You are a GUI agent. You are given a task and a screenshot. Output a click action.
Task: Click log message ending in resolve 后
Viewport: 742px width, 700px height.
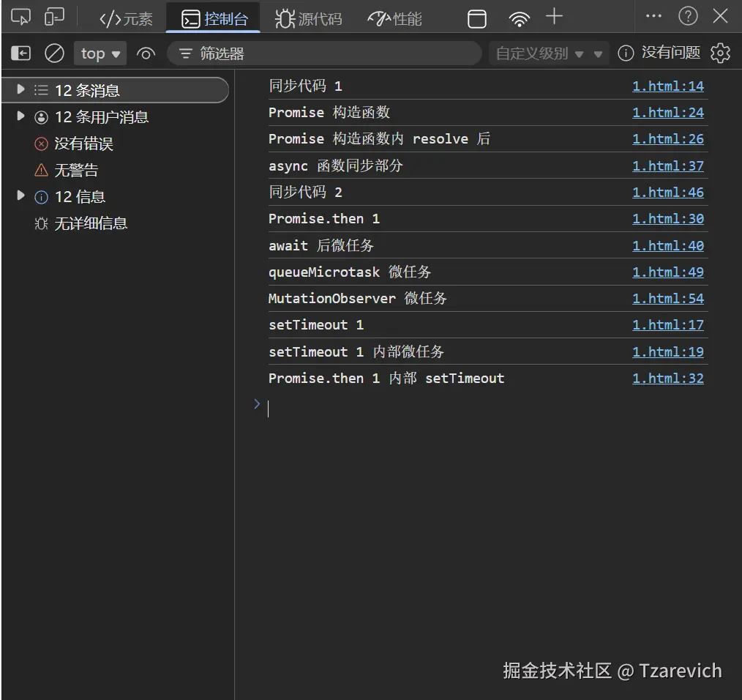[x=380, y=139]
